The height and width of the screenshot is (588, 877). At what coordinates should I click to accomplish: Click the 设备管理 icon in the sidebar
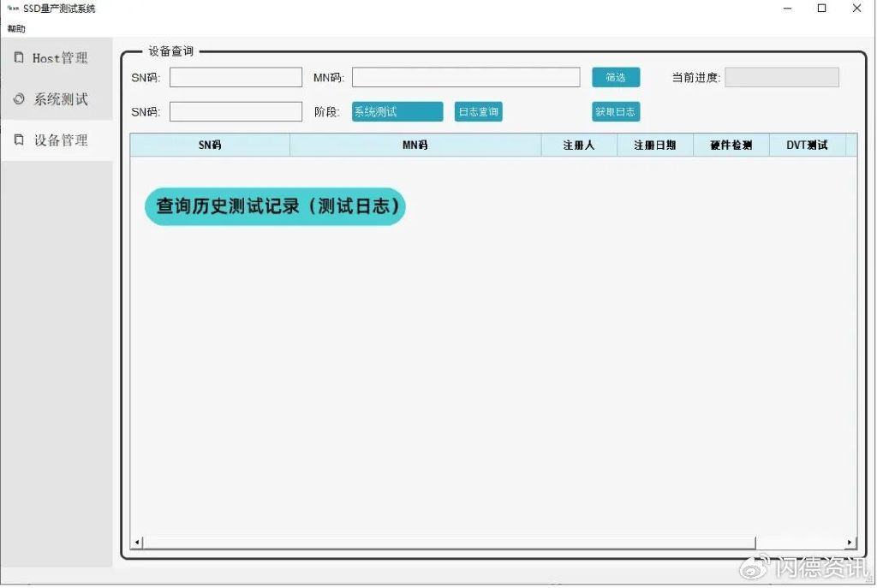19,140
